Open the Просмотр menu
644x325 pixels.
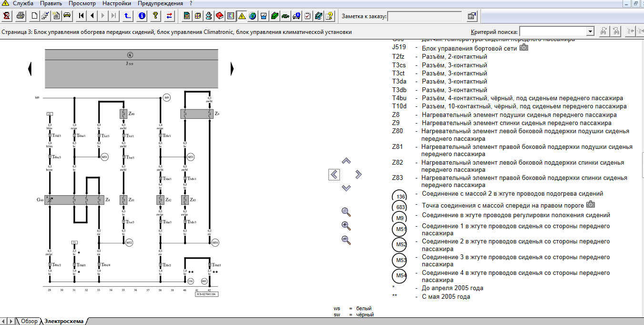(x=82, y=3)
